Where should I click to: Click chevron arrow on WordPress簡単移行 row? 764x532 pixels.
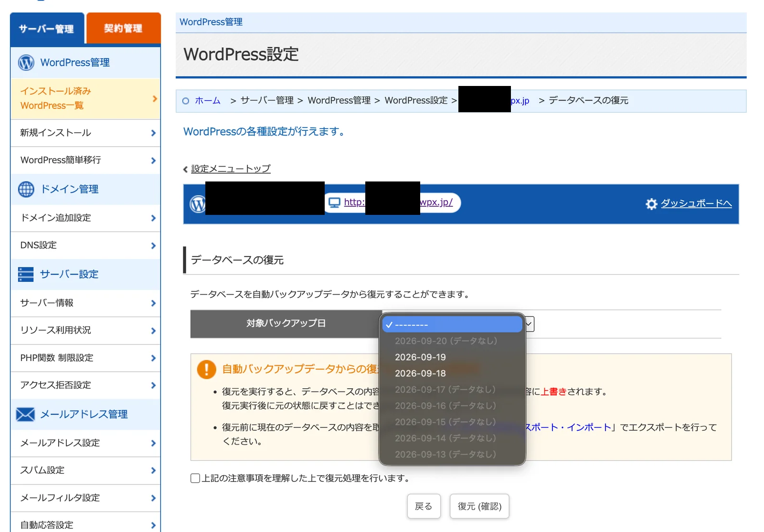(x=153, y=160)
